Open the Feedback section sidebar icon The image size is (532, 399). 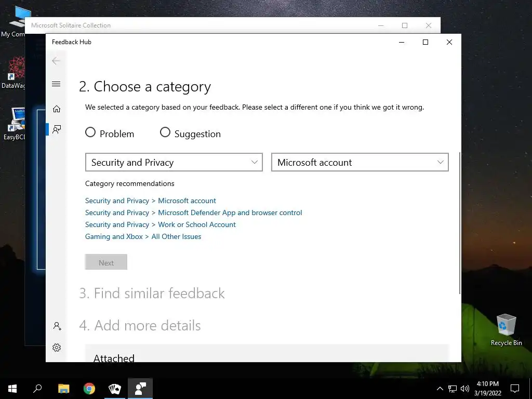(57, 129)
